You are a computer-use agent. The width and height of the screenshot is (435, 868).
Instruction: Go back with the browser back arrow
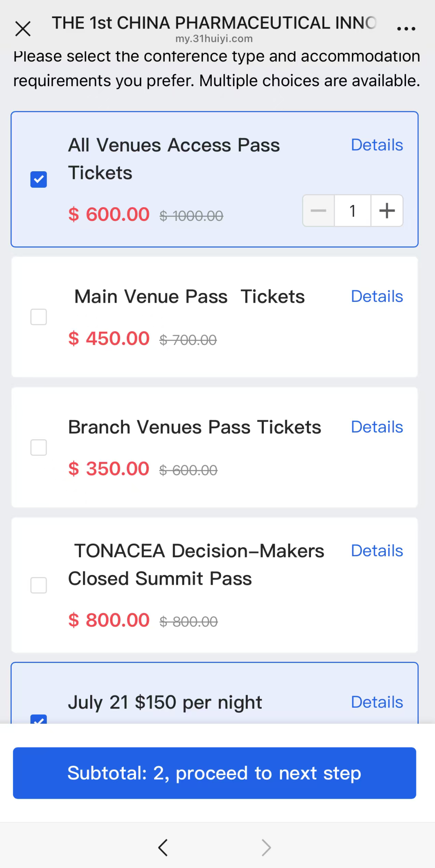[163, 847]
